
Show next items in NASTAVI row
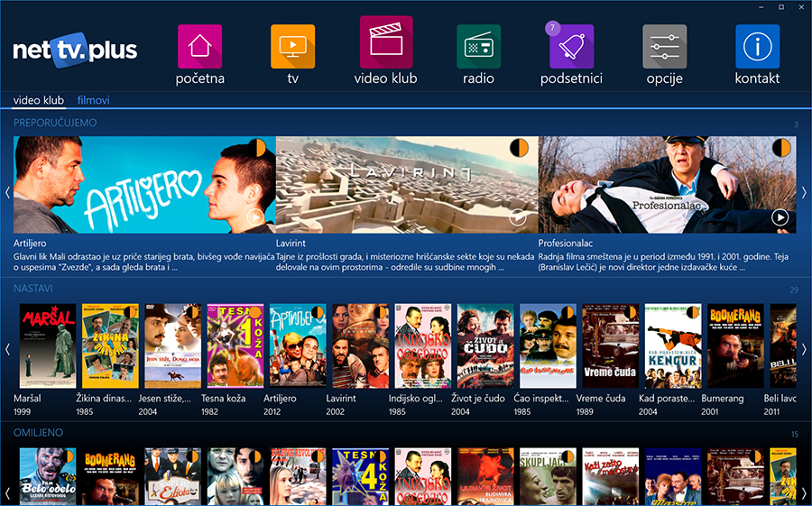pos(804,349)
